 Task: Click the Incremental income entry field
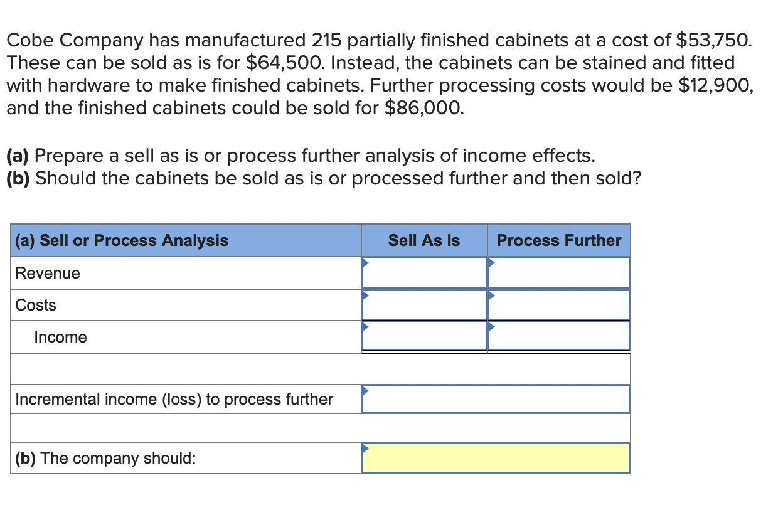pos(496,399)
